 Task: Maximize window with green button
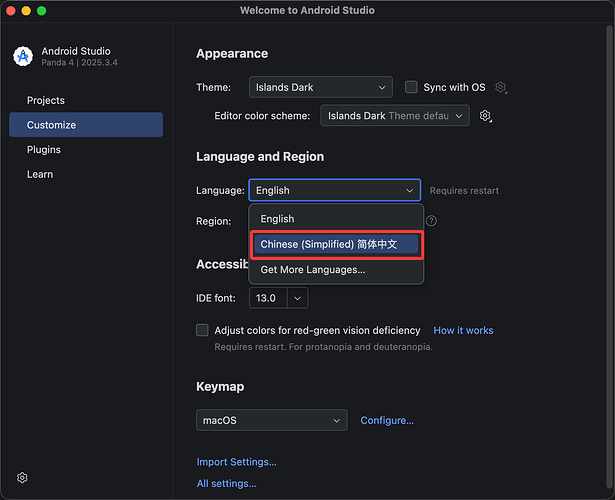tap(42, 11)
